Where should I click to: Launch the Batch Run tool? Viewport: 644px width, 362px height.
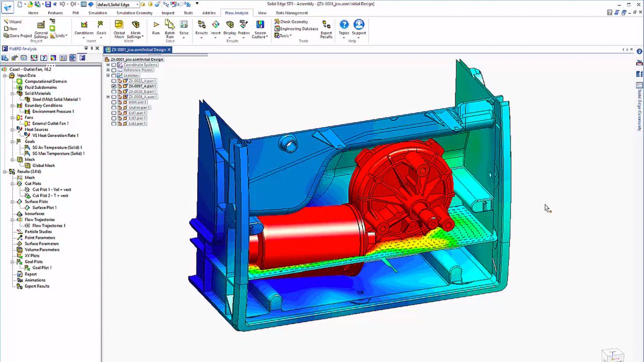point(170,29)
